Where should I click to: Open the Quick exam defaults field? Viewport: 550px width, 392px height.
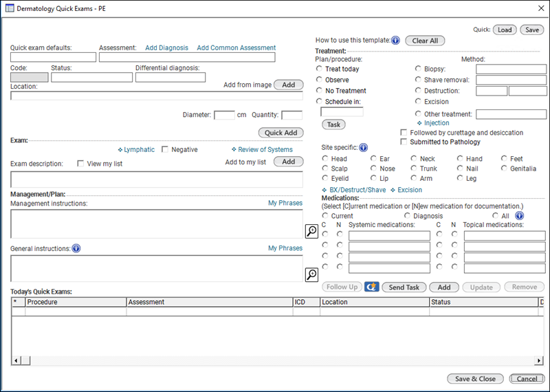click(x=53, y=57)
